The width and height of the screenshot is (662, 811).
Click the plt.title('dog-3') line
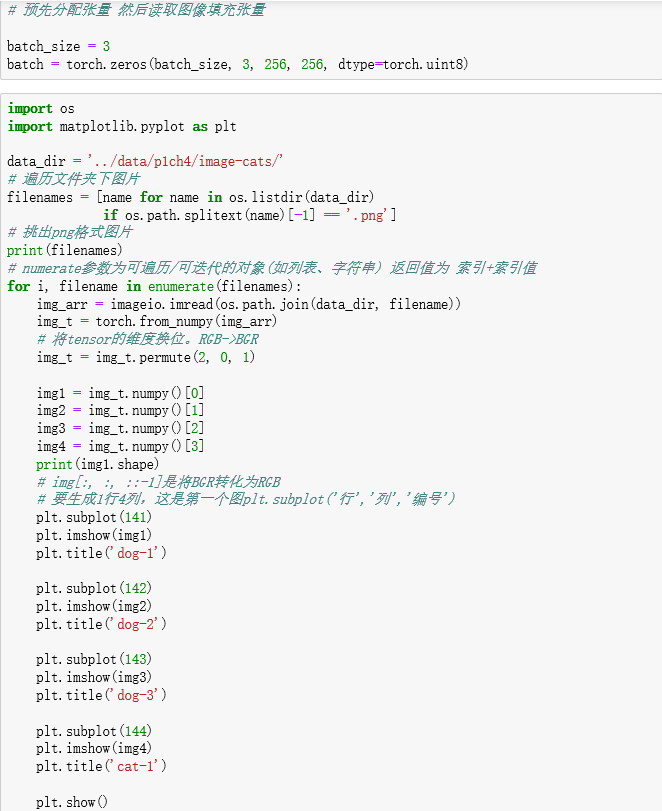pos(101,695)
